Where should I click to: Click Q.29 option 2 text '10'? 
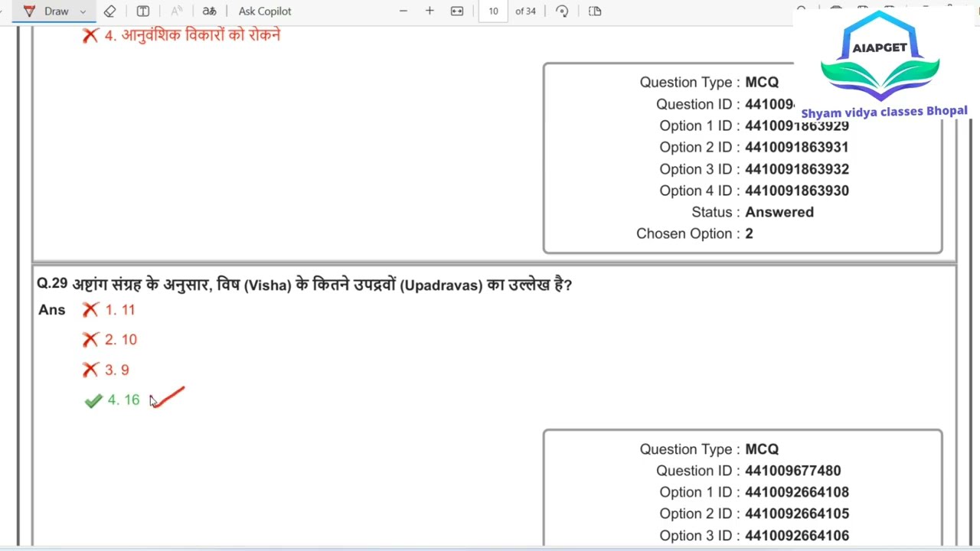(x=129, y=340)
